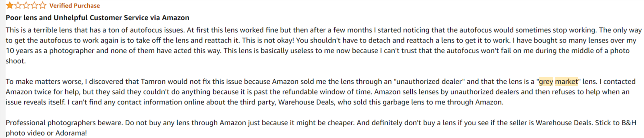Click the third empty rating star
Image resolution: width=644 pixels, height=138 pixels.
(26, 5)
